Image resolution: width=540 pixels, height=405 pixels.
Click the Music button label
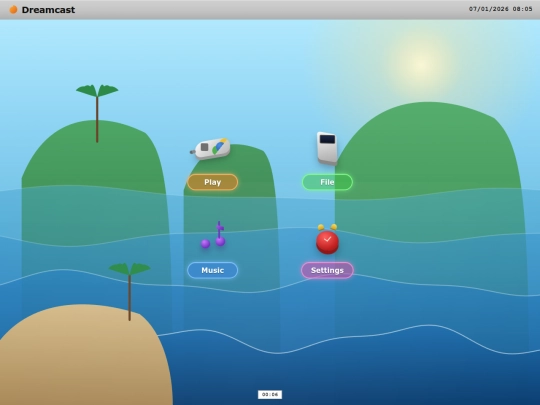point(212,270)
